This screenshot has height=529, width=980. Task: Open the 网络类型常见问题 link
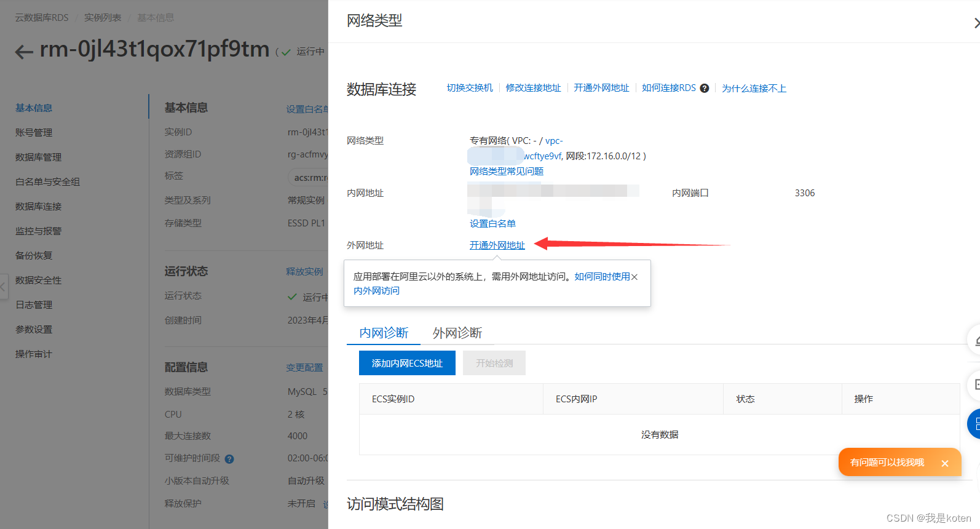pyautogui.click(x=507, y=171)
